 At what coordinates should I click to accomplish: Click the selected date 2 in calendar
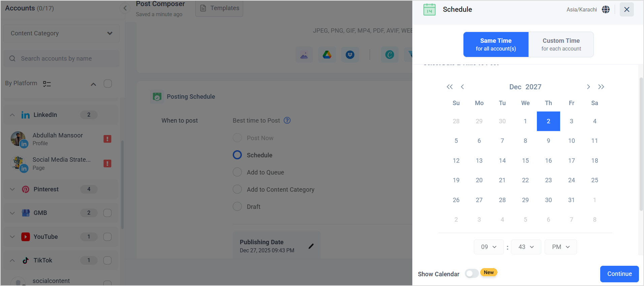(x=548, y=121)
